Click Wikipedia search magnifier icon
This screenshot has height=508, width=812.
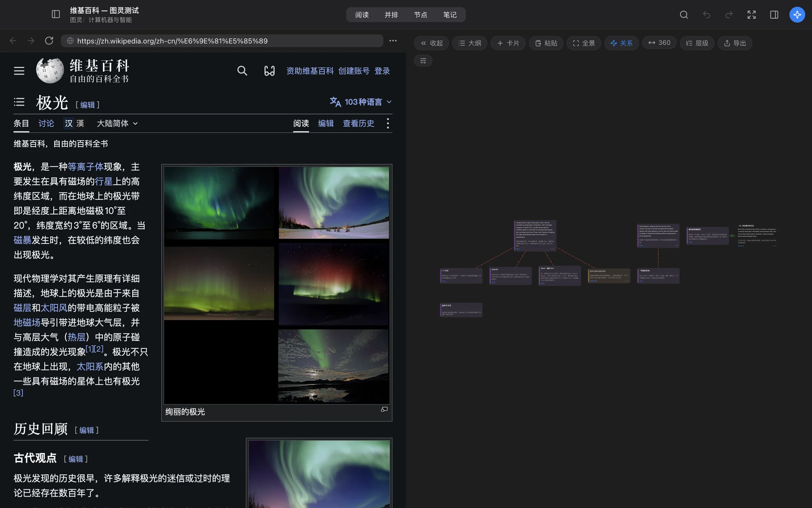(x=242, y=71)
